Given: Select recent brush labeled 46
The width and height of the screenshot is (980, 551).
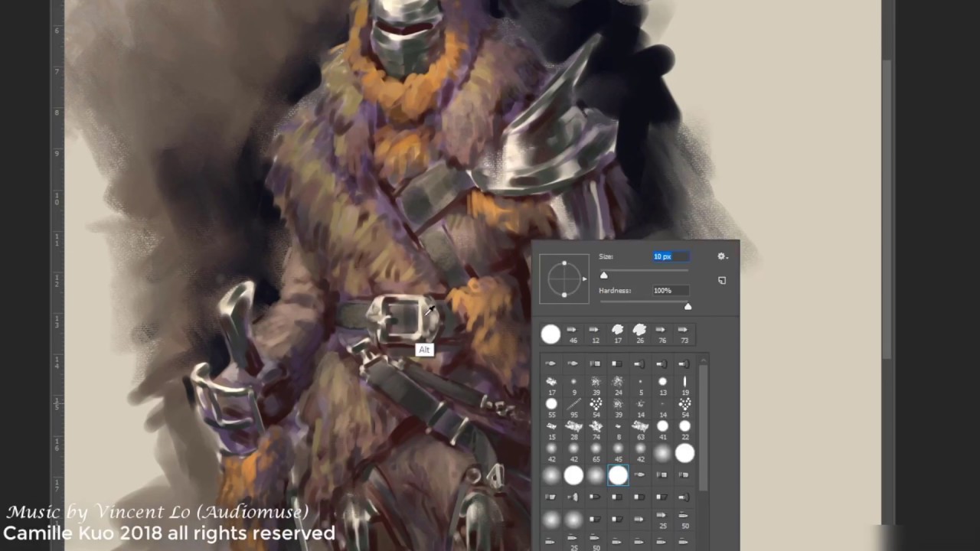Looking at the screenshot, I should [x=573, y=334].
